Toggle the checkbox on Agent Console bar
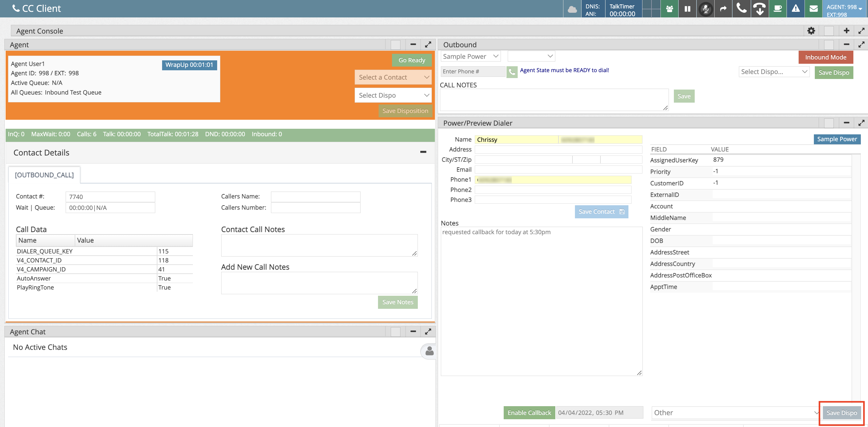Screen dimensions: 868x427 (828, 31)
